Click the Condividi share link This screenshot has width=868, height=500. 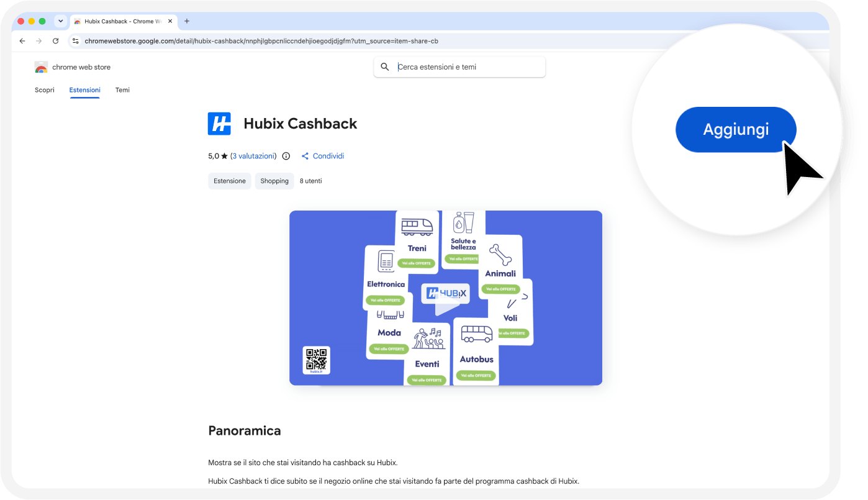click(323, 156)
